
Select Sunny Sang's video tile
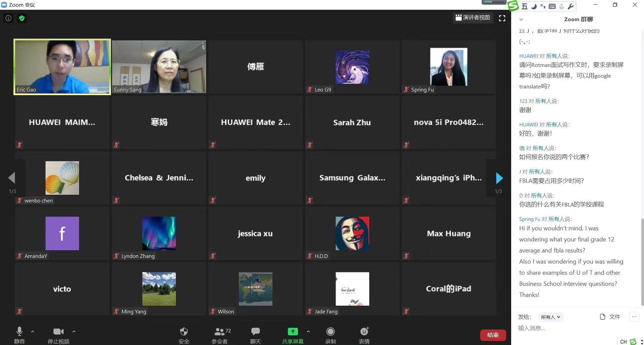[159, 67]
